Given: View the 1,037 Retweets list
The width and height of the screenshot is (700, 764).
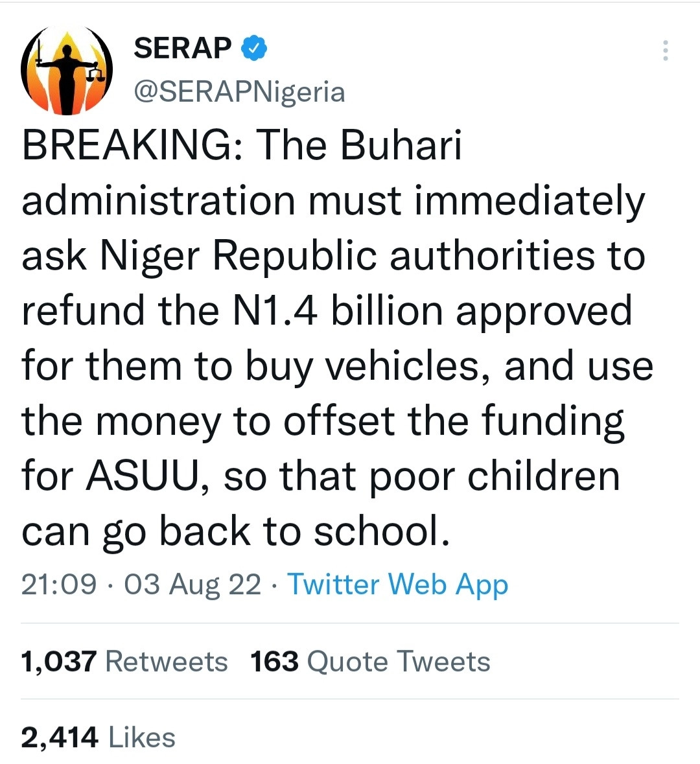Looking at the screenshot, I should coord(124,662).
